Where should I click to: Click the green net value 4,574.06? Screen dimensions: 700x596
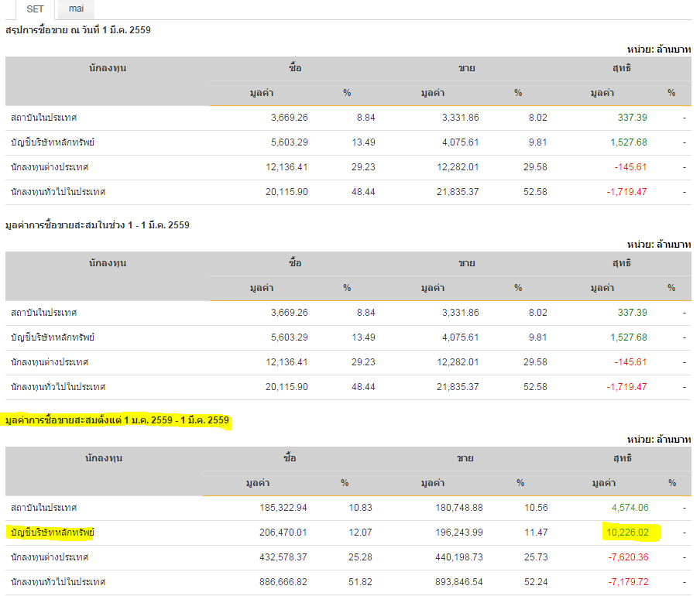click(x=630, y=508)
